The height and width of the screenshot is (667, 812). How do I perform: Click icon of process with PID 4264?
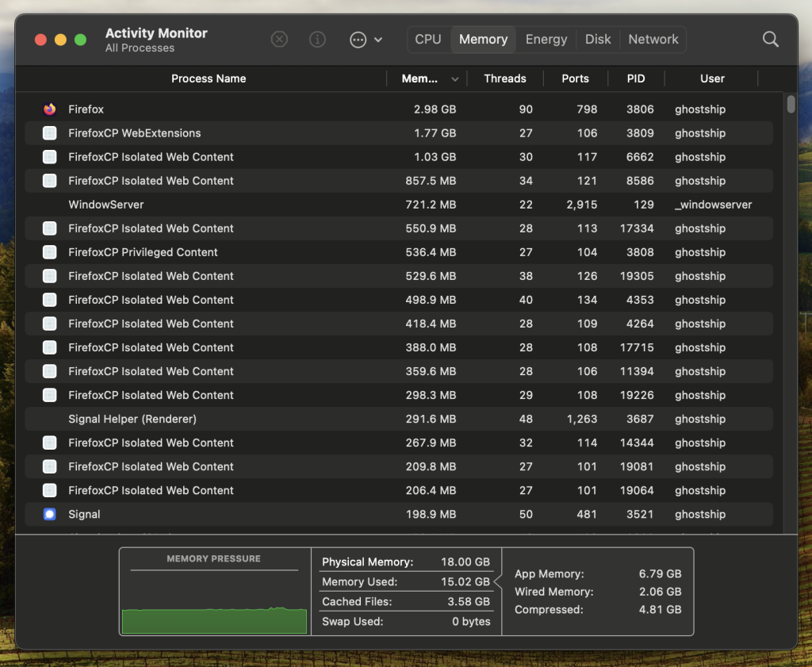click(x=50, y=324)
